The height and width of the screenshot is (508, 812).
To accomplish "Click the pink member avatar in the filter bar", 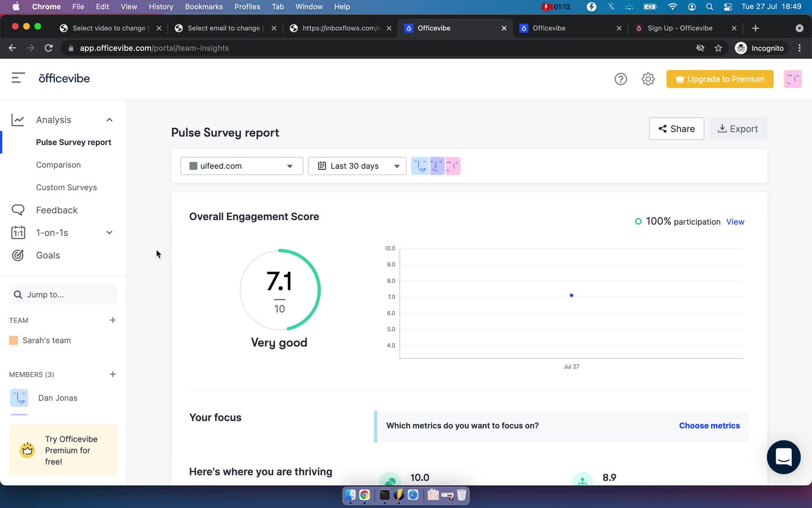I will [453, 166].
